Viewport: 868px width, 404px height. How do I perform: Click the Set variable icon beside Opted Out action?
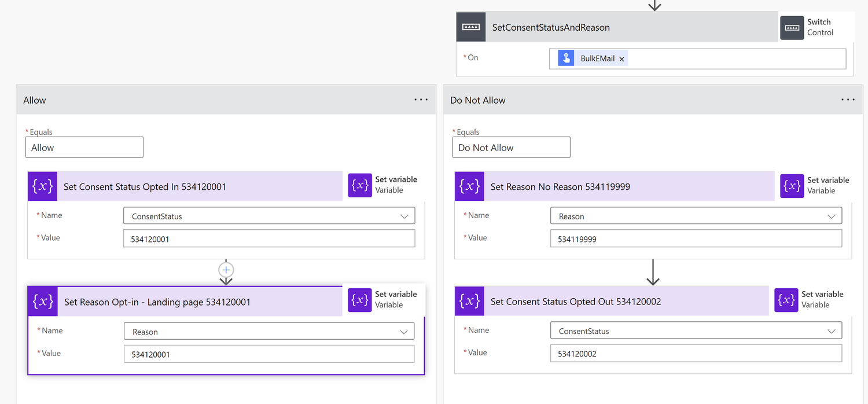click(x=786, y=300)
